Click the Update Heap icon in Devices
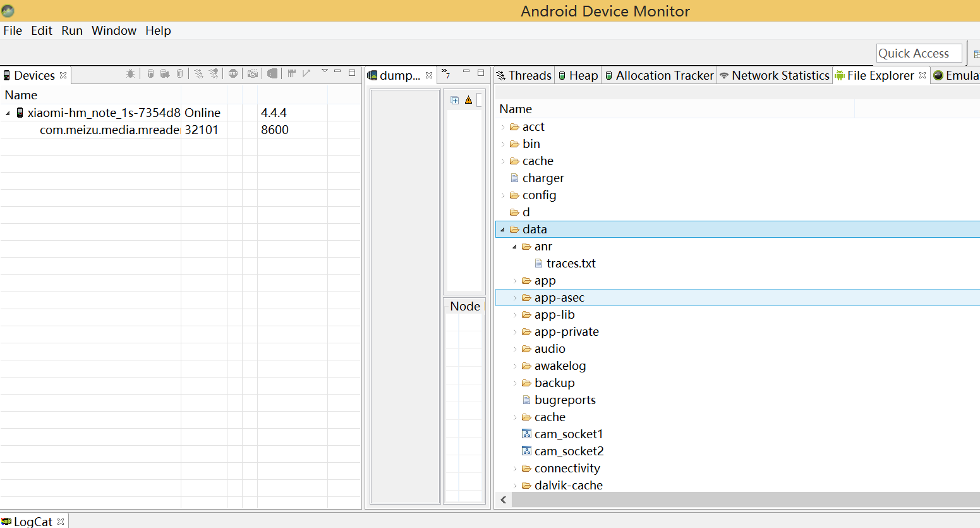 pos(150,73)
